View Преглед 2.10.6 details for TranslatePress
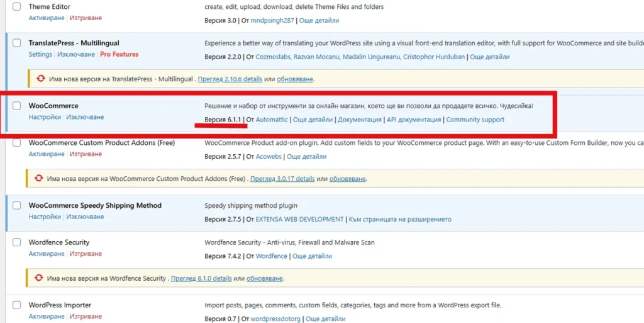The width and height of the screenshot is (644, 323). coord(230,79)
